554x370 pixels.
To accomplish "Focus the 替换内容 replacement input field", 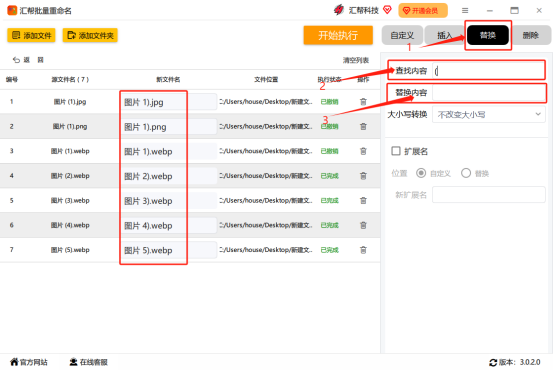I will [489, 93].
